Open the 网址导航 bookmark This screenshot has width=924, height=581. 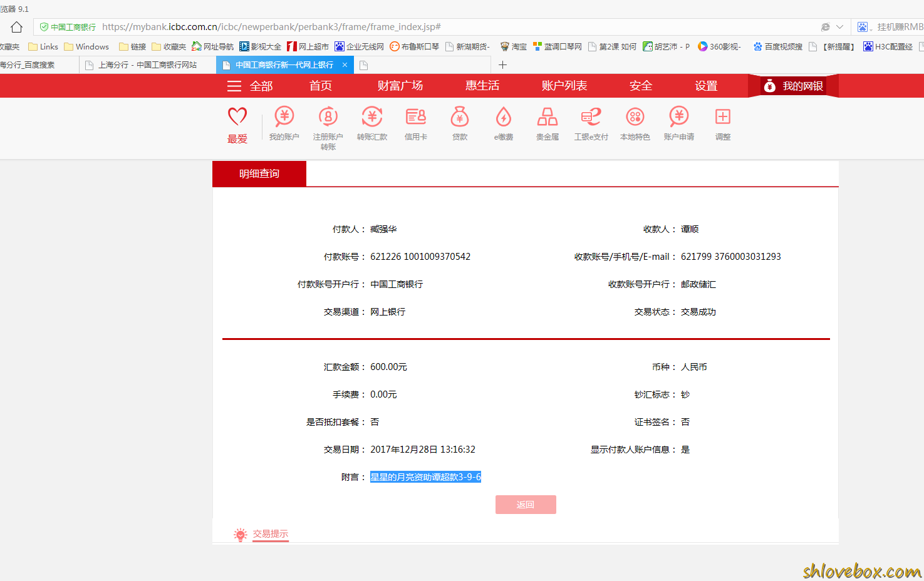(212, 46)
